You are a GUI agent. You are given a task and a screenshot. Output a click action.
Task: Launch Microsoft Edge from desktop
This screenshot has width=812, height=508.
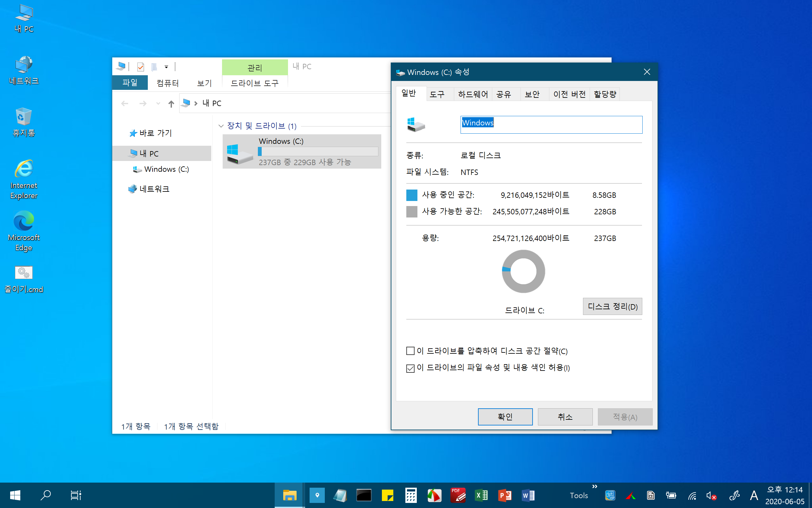24,231
